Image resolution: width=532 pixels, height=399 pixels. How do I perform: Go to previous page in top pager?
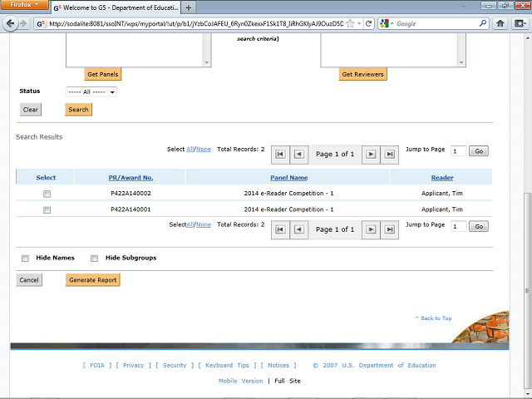[x=299, y=154]
